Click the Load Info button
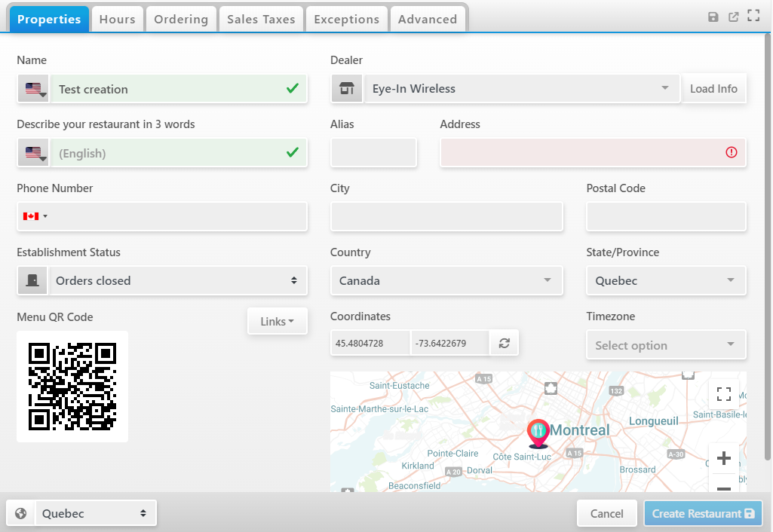 (713, 89)
